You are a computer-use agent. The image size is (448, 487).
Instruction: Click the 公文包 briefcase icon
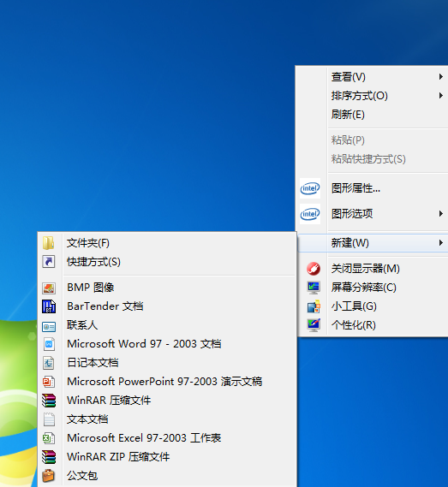(x=49, y=476)
